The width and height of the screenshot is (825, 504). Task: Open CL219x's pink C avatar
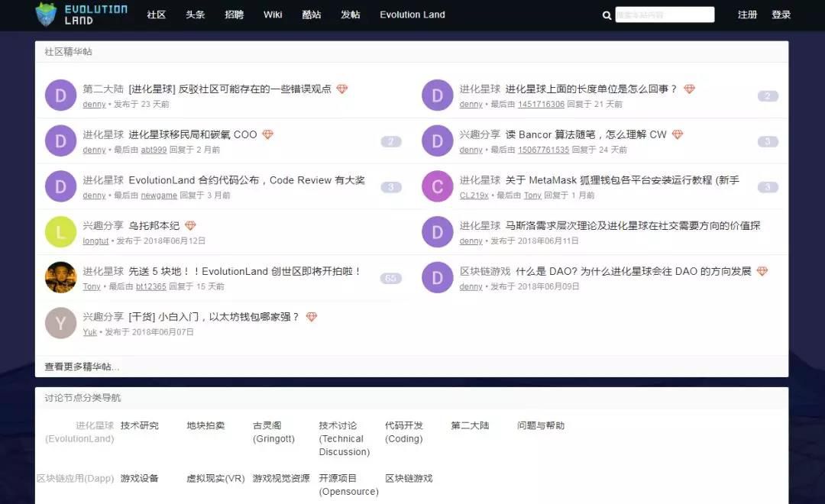click(x=437, y=186)
